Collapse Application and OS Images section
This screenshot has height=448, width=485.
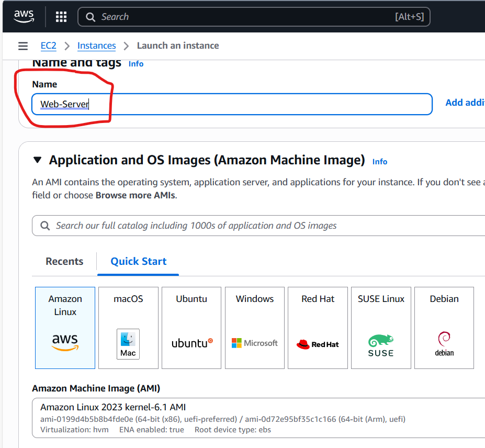pos(37,160)
